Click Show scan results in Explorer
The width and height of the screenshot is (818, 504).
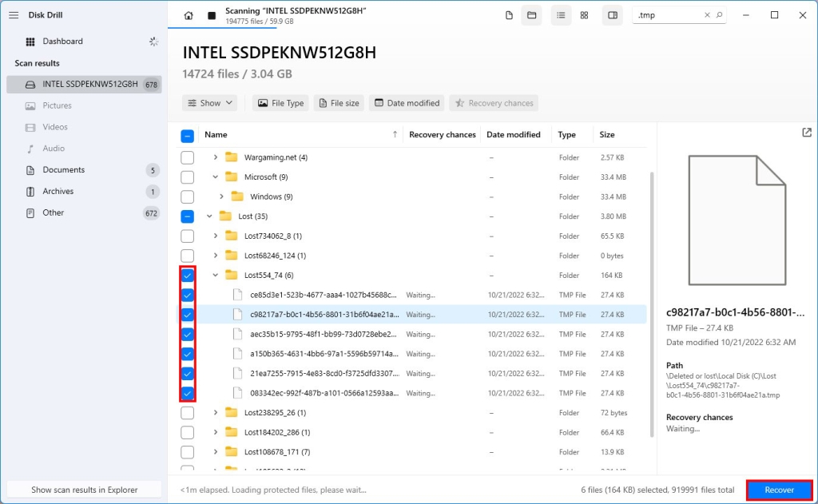coord(83,490)
